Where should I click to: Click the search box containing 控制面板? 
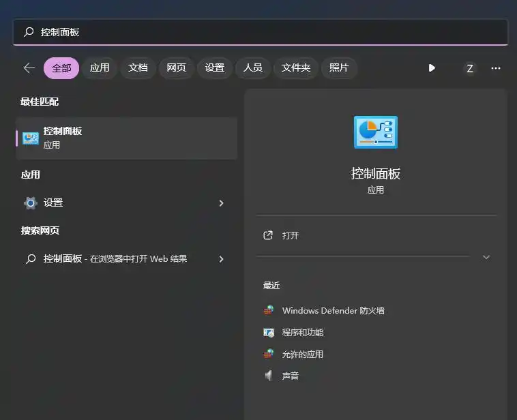click(x=259, y=32)
